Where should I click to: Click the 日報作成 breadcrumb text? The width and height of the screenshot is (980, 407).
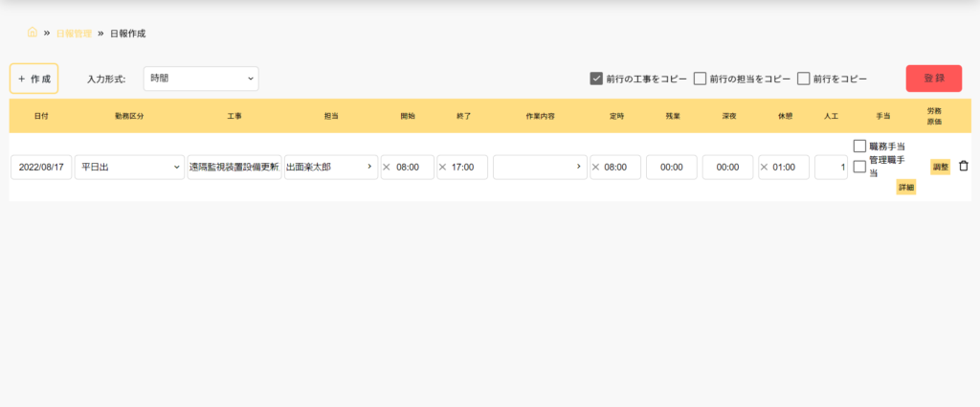[127, 34]
